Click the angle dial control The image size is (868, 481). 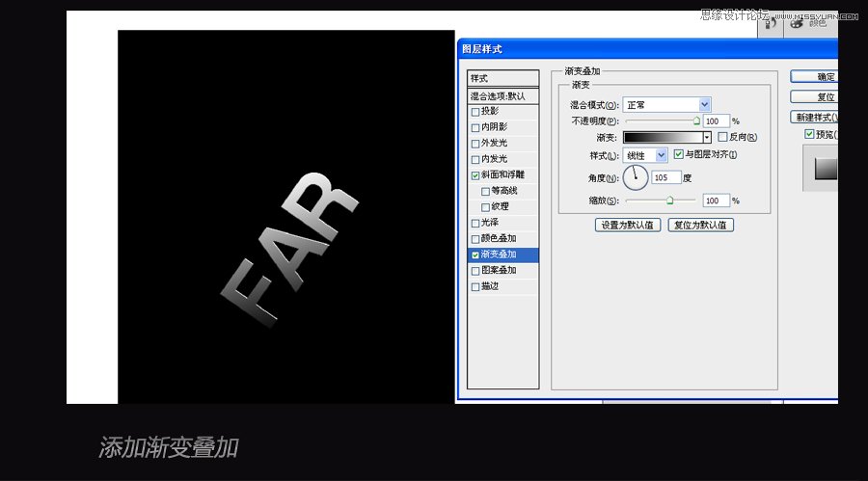[x=635, y=177]
